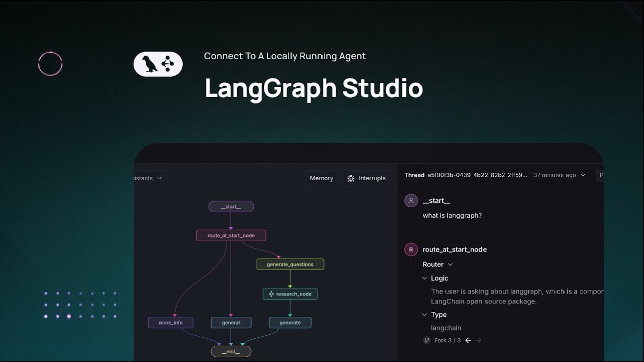Click the '37 minutes ago' timestamp

pyautogui.click(x=554, y=175)
